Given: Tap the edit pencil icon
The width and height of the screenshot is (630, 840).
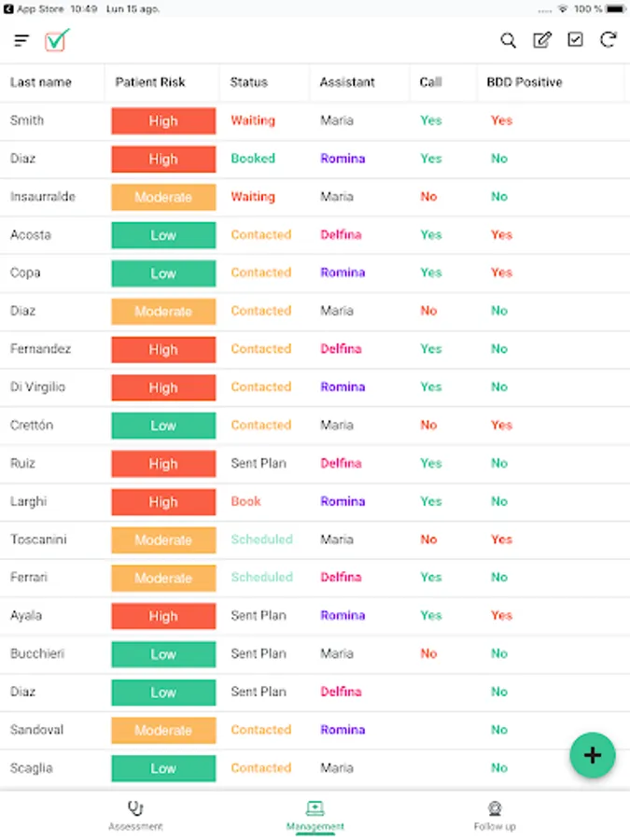Looking at the screenshot, I should tap(541, 39).
